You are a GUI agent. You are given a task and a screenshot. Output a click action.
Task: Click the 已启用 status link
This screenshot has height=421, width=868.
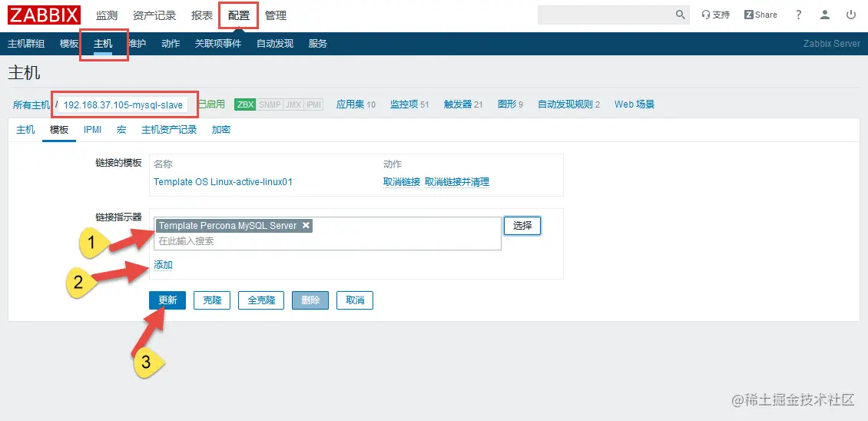click(x=211, y=104)
